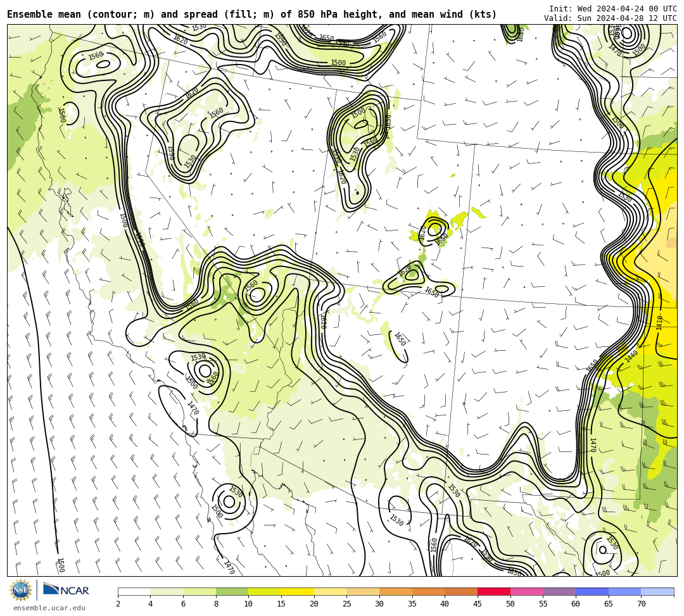The height and width of the screenshot is (616, 684).
Task: Pick the 65–70 m periwinkle colorbar segment
Action: tap(624, 591)
